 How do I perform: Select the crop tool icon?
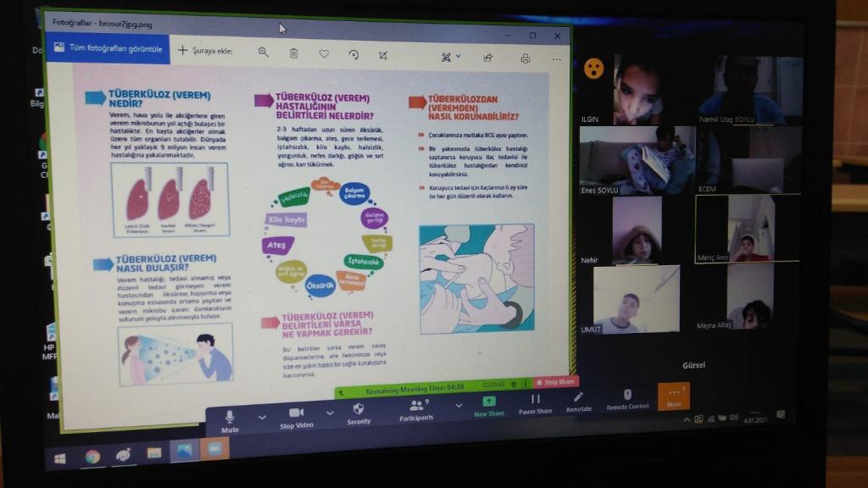click(382, 55)
